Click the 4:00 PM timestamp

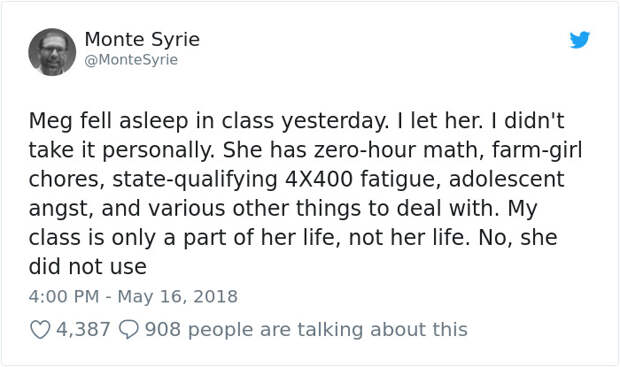coord(64,297)
